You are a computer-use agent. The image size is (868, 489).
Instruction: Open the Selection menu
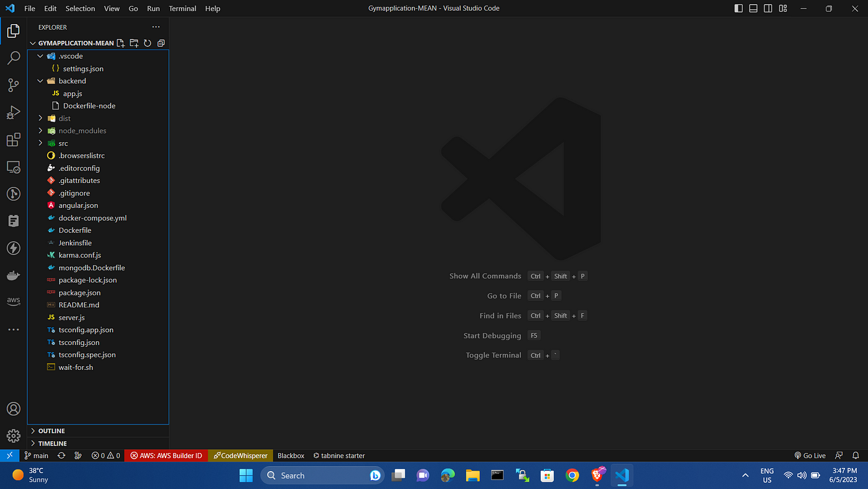[x=80, y=9]
